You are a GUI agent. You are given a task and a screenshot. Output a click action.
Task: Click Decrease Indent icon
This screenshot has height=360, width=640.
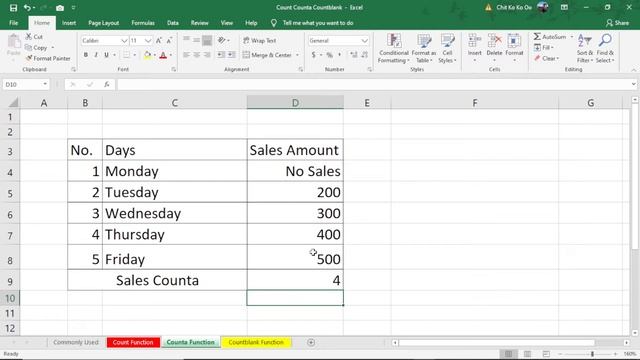[221, 55]
